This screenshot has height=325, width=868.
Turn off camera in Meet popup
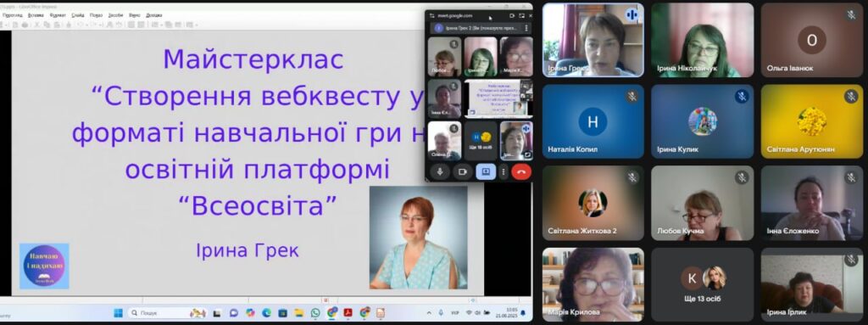[x=463, y=172]
